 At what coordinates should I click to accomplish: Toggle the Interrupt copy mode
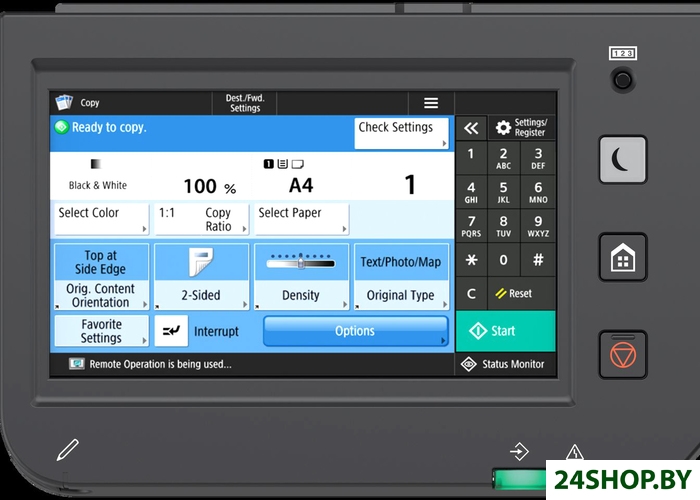coord(202,331)
